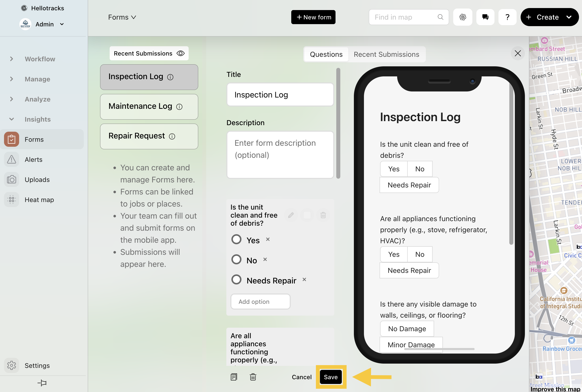Open Heat map from the sidebar

coord(39,200)
